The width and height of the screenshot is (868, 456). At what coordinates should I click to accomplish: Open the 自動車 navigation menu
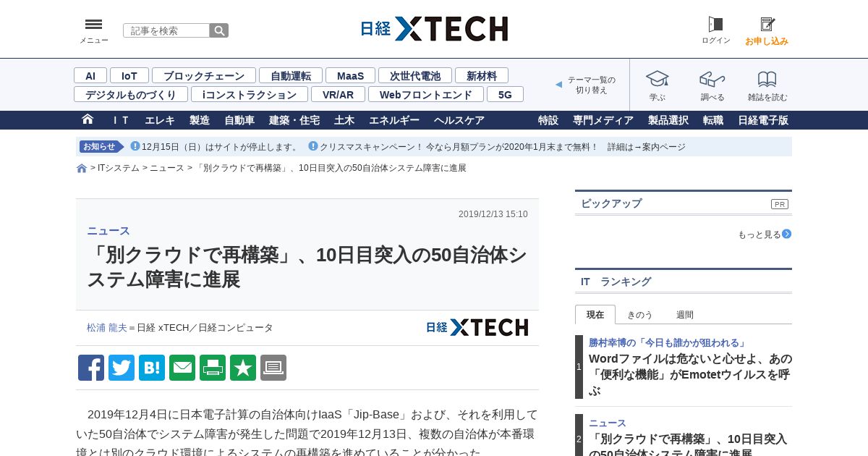tap(239, 120)
